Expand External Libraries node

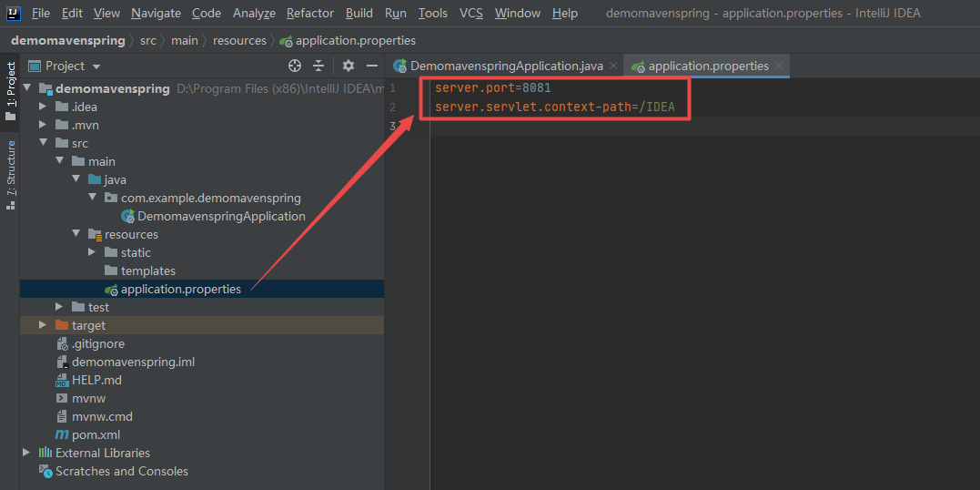[x=26, y=452]
